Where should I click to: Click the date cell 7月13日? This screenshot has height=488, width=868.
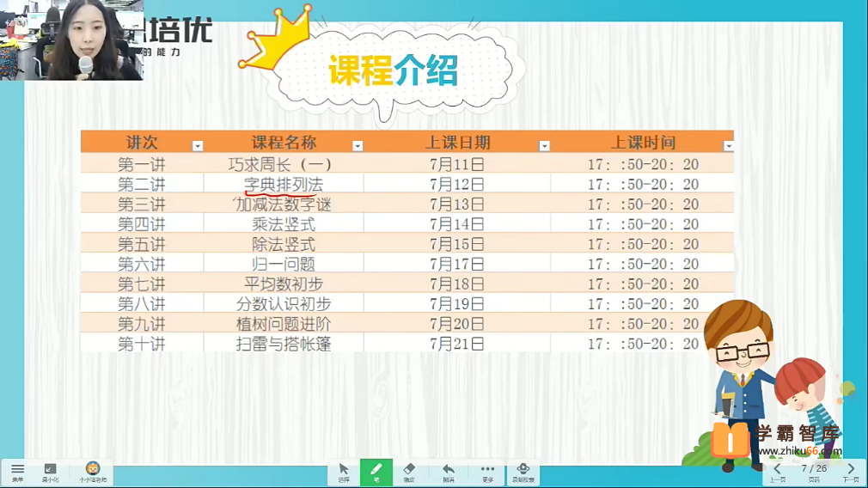(457, 204)
